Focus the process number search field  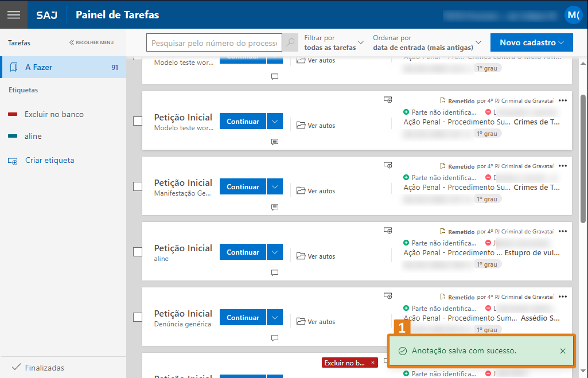pyautogui.click(x=213, y=43)
